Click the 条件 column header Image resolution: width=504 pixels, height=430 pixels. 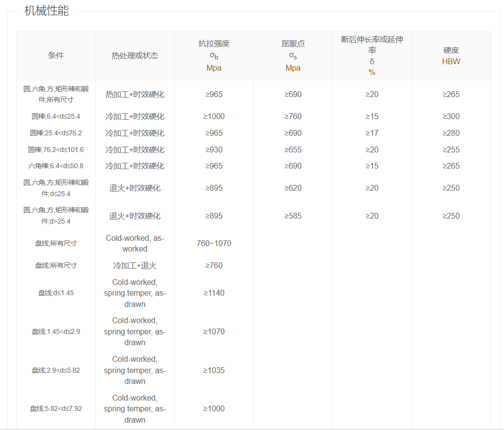(x=56, y=56)
